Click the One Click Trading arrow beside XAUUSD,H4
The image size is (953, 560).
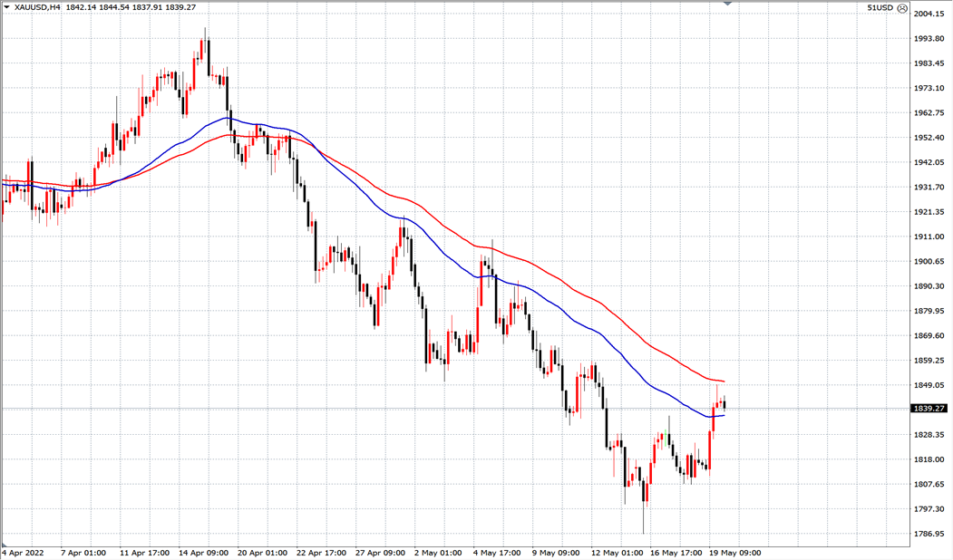click(7, 7)
